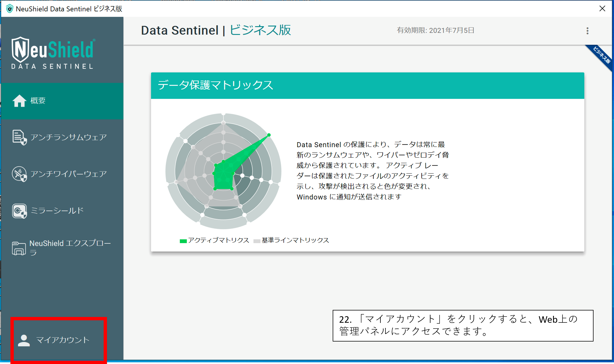Click the NeuShield shield icon in title bar
This screenshot has width=614, height=364.
coord(9,9)
